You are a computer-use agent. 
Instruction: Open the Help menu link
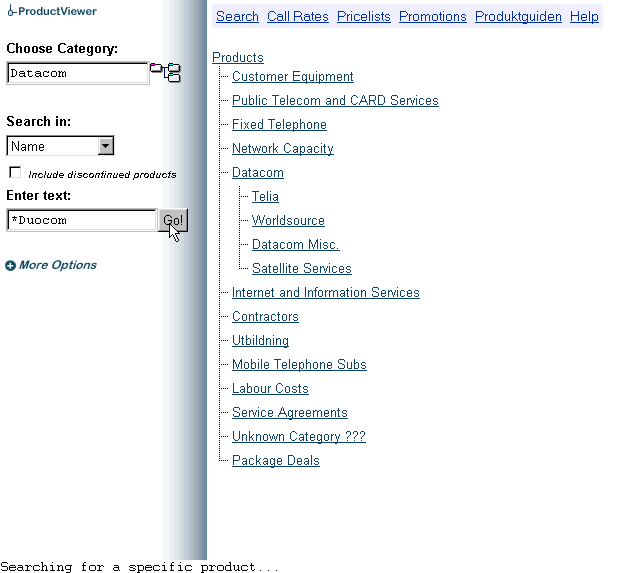click(584, 17)
